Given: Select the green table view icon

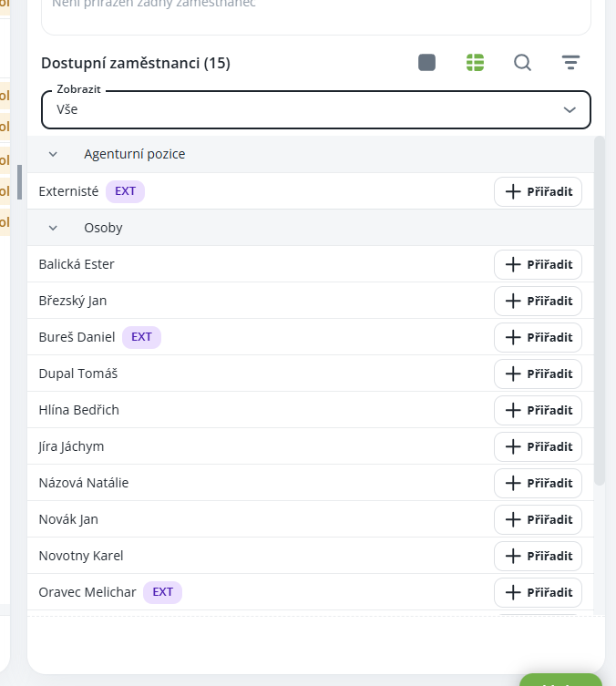Looking at the screenshot, I should coord(475,63).
